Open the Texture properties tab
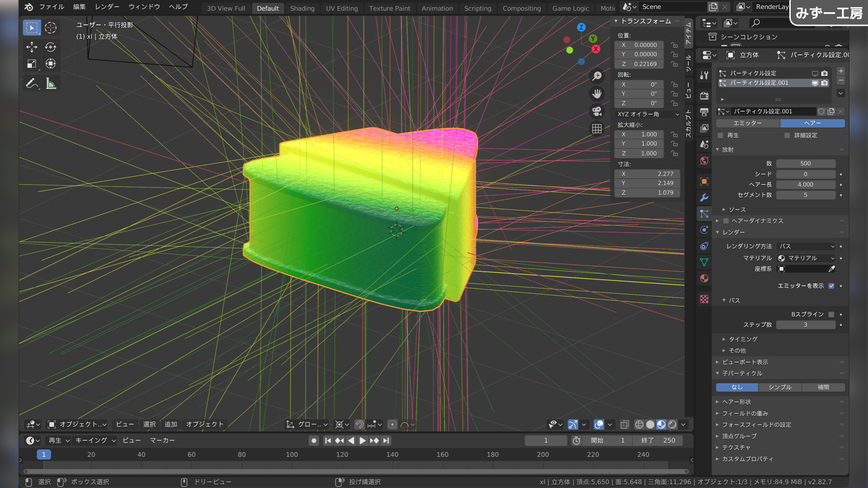The width and height of the screenshot is (868, 488). pyautogui.click(x=704, y=299)
